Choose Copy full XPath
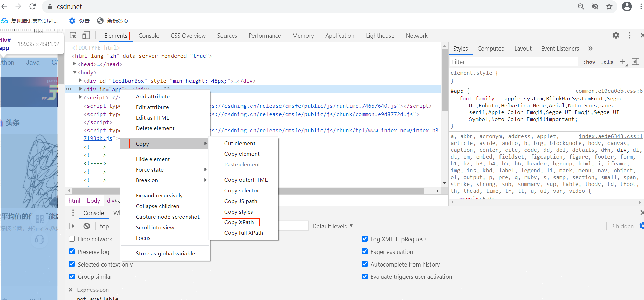 (244, 233)
